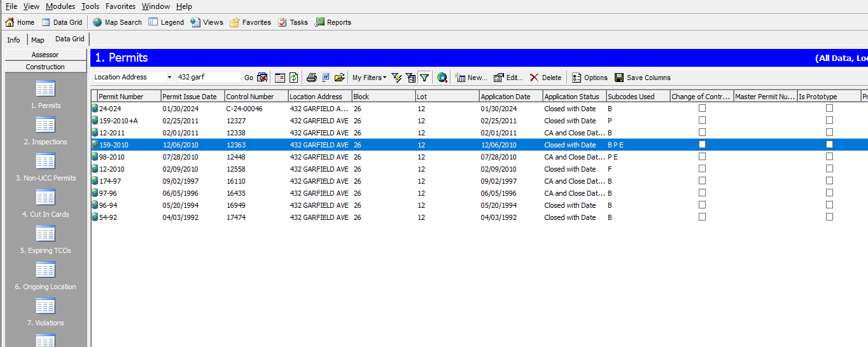This screenshot has height=347, width=868.
Task: Click the Go search button
Action: pyautogui.click(x=249, y=78)
